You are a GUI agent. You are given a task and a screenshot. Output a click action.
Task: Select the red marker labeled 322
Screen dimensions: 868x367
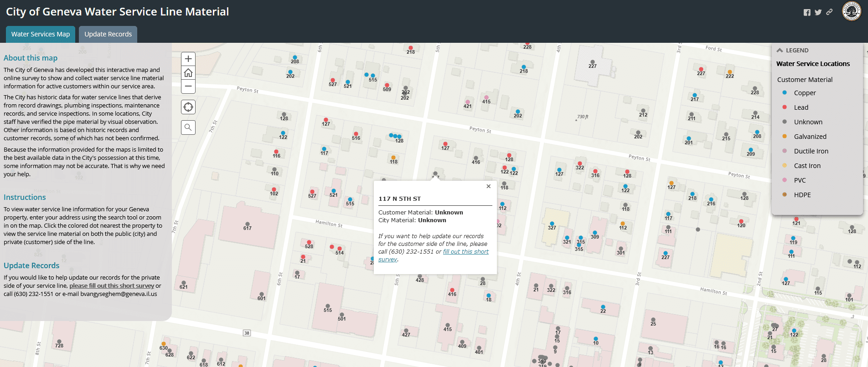coord(580,163)
